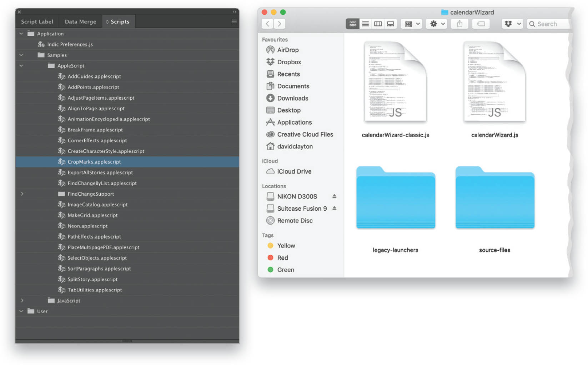Open the gear Action menu dropdown

click(x=436, y=24)
